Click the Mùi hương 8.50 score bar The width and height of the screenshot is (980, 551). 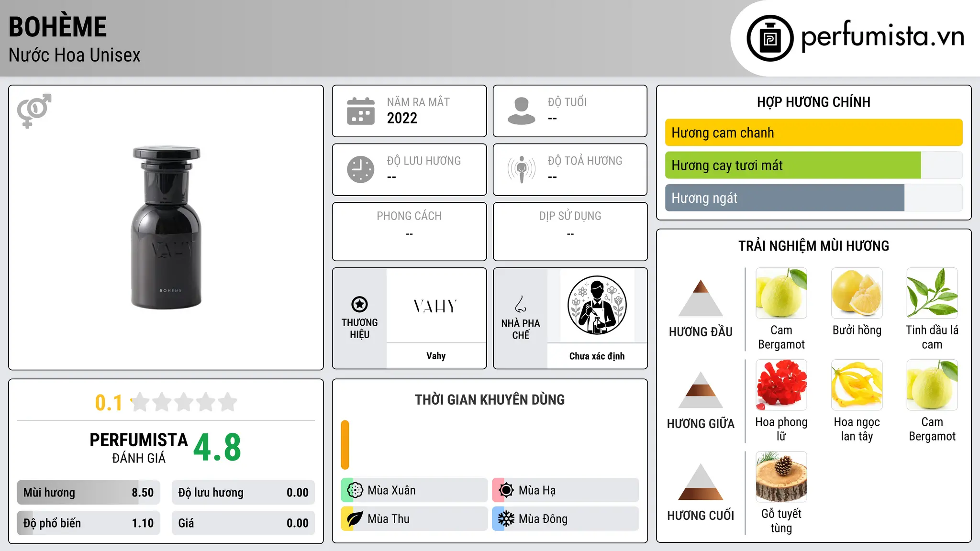pos(89,493)
